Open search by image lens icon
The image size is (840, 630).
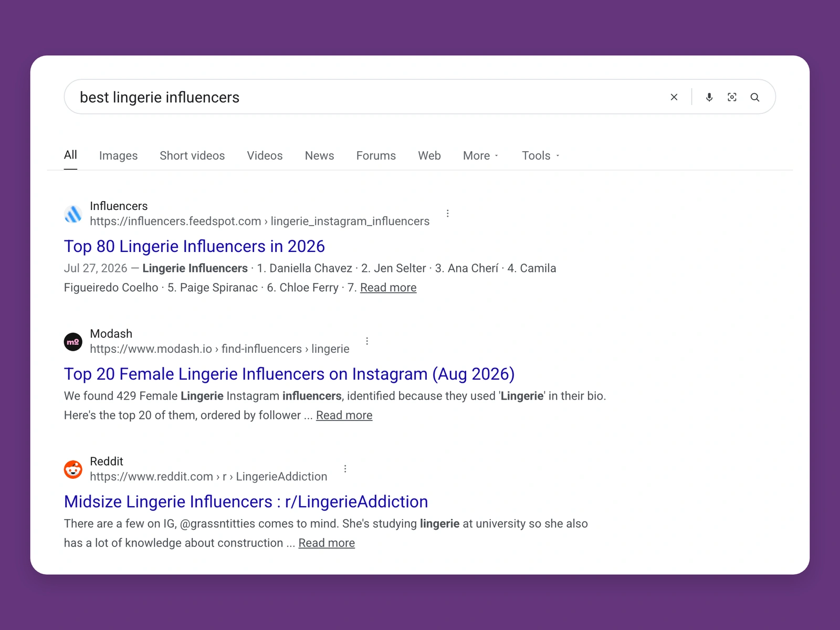click(x=732, y=97)
